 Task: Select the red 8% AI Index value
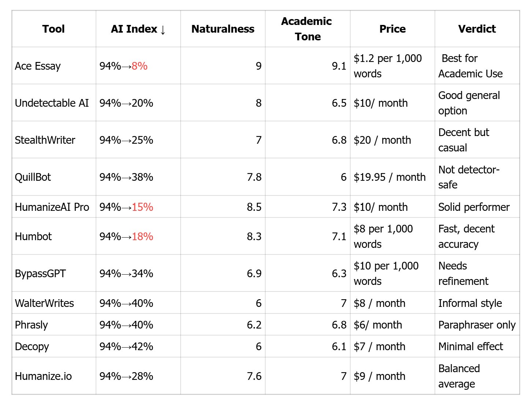pyautogui.click(x=140, y=66)
